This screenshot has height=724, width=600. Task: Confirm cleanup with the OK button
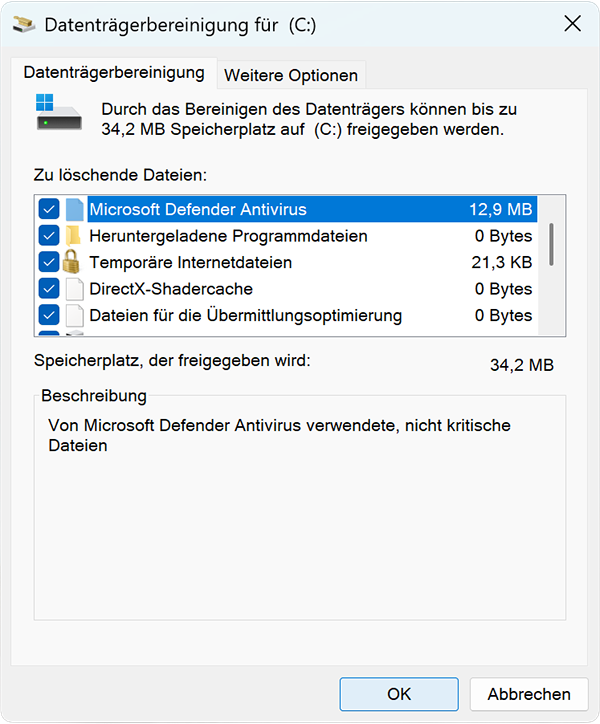398,694
